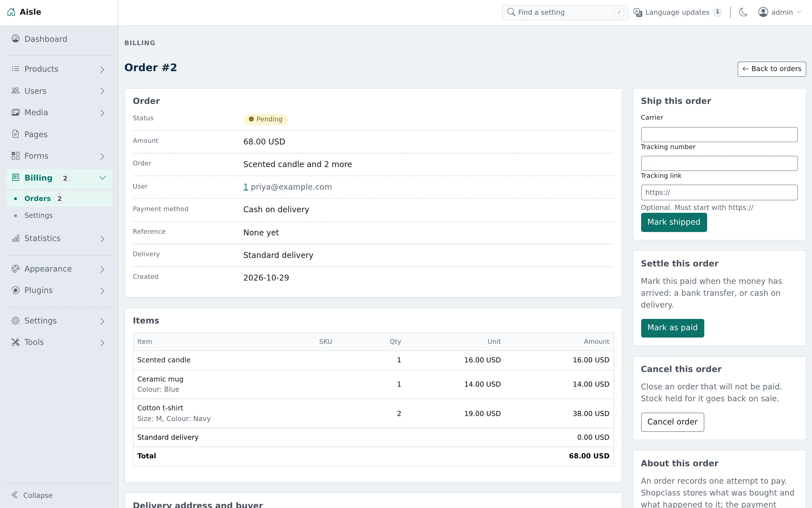Open the admin account dropdown arrow
Image resolution: width=812 pixels, height=508 pixels.
point(799,12)
